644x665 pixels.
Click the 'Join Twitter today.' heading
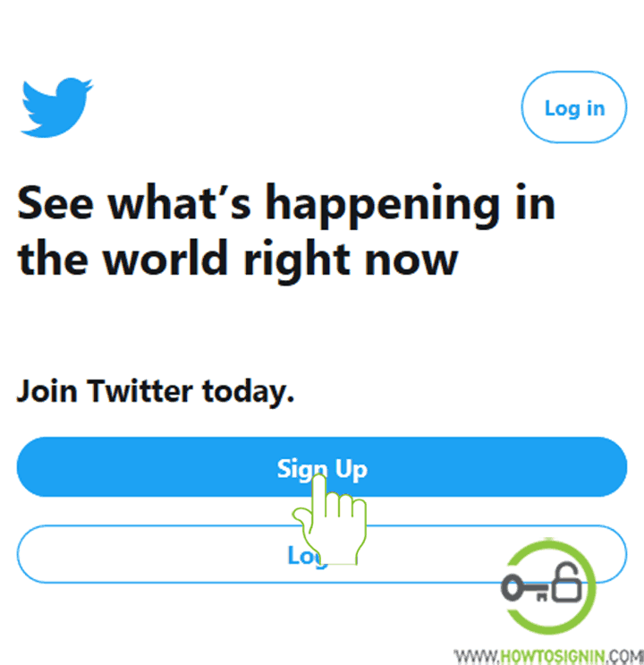click(x=155, y=391)
